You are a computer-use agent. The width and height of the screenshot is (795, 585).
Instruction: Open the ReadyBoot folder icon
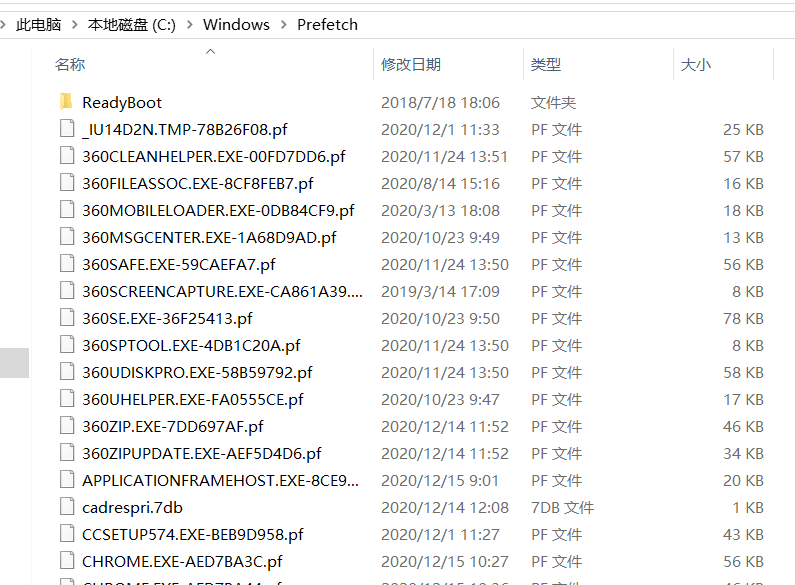click(x=66, y=102)
